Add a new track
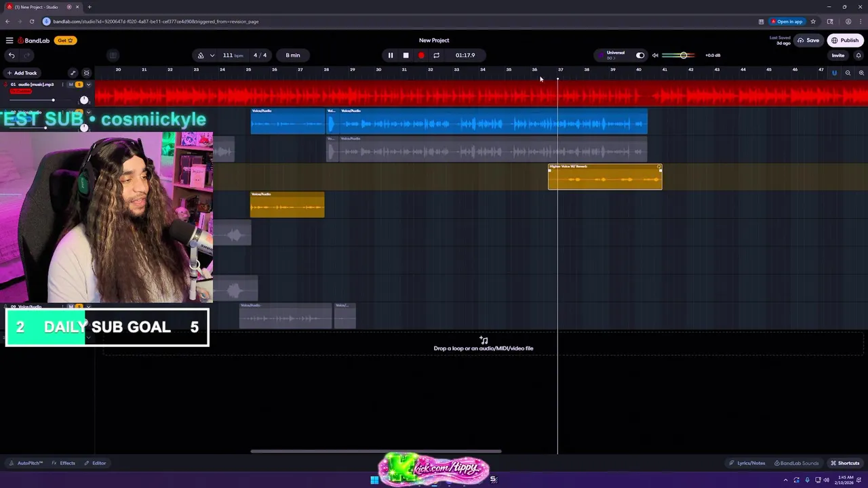The width and height of the screenshot is (868, 488). 22,73
